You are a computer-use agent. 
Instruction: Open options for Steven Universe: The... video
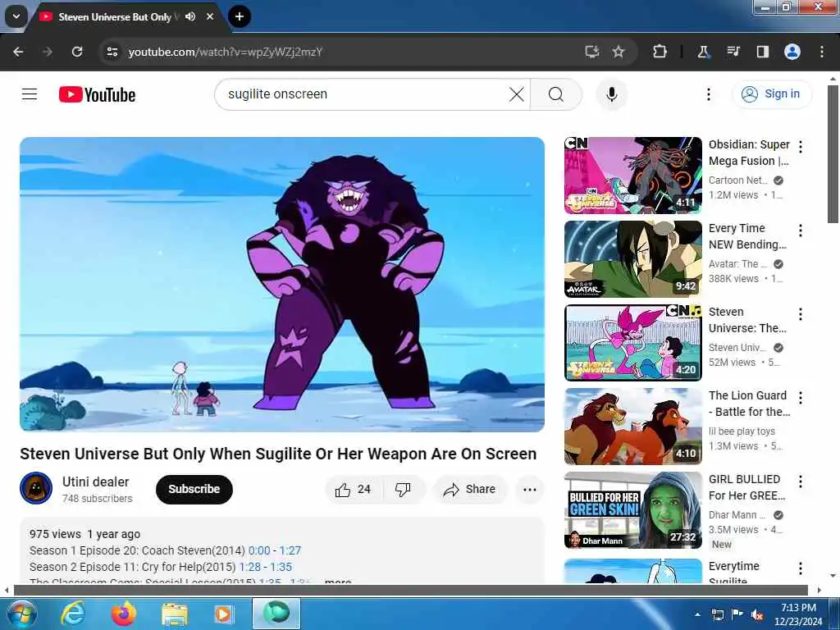[801, 314]
